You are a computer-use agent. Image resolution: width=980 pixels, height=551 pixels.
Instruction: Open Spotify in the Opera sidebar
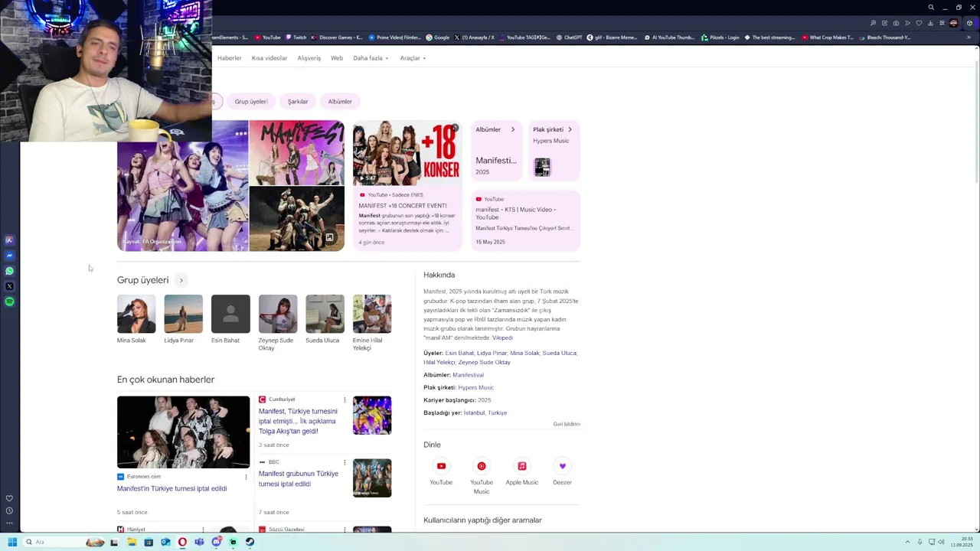(x=9, y=302)
